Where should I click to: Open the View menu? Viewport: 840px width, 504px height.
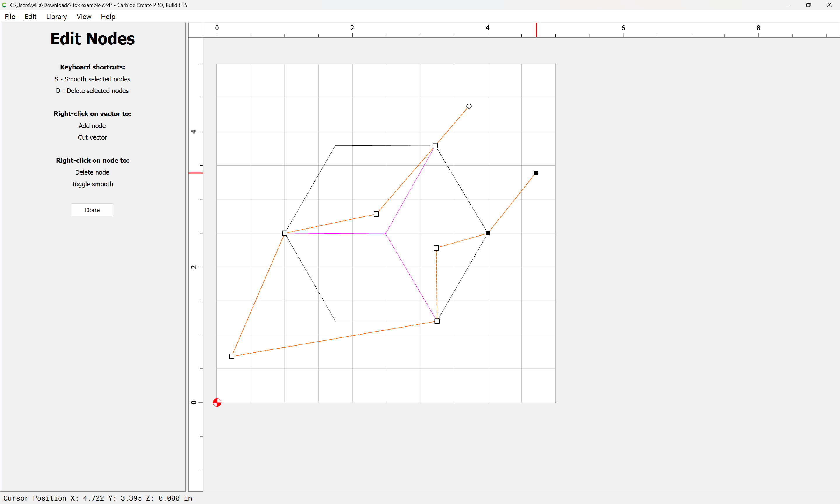(x=84, y=17)
